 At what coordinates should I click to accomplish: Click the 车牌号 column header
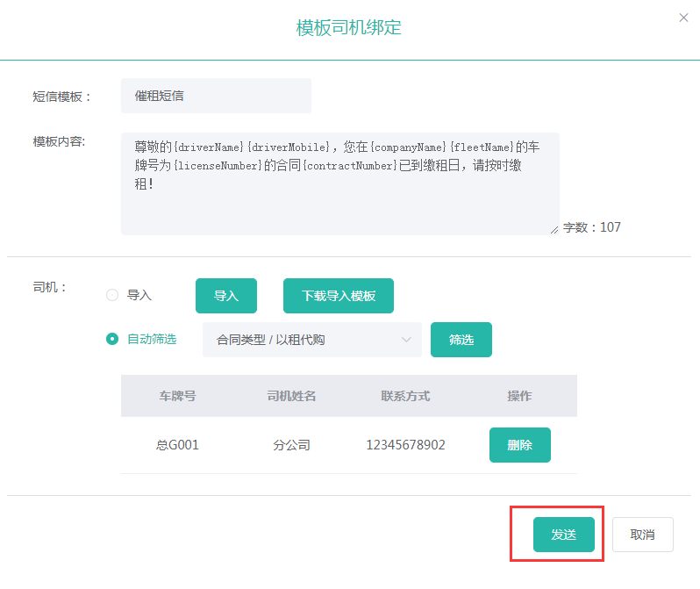177,396
